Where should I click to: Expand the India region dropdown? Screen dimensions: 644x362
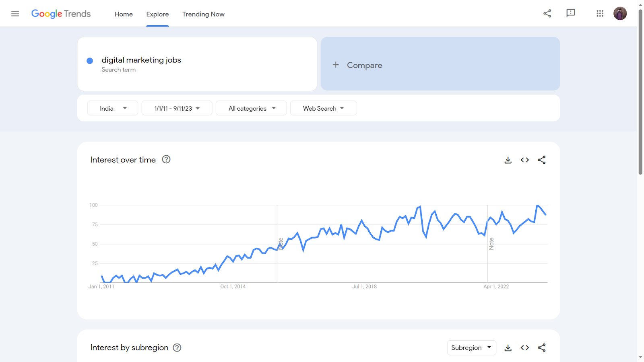coord(113,108)
